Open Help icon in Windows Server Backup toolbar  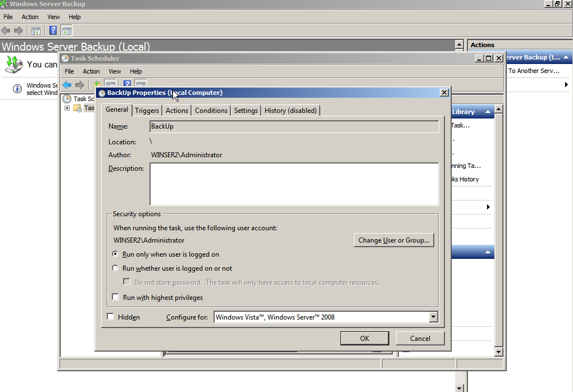point(53,30)
